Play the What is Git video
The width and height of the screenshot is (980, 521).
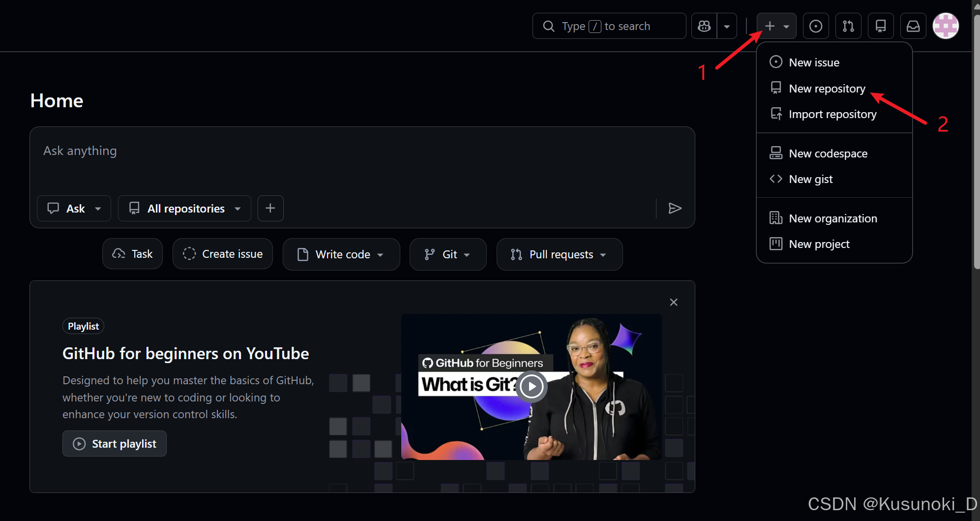pos(532,387)
